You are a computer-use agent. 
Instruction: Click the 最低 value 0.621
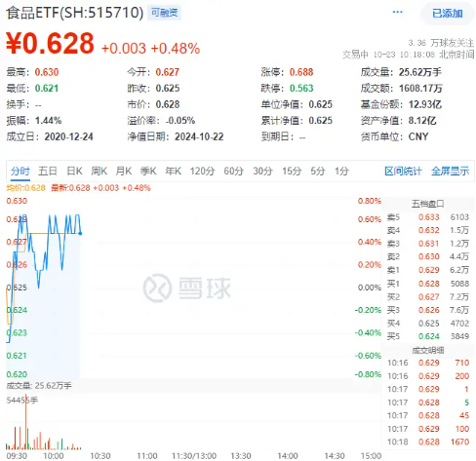pyautogui.click(x=47, y=89)
